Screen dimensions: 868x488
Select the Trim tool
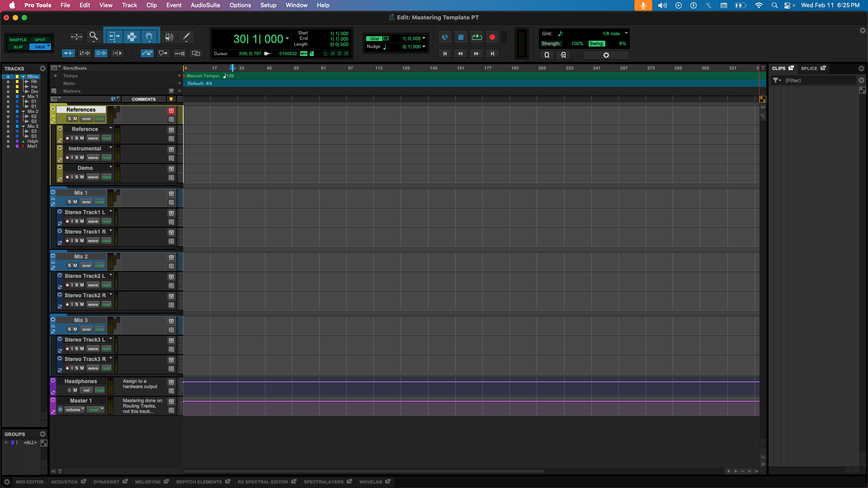113,36
